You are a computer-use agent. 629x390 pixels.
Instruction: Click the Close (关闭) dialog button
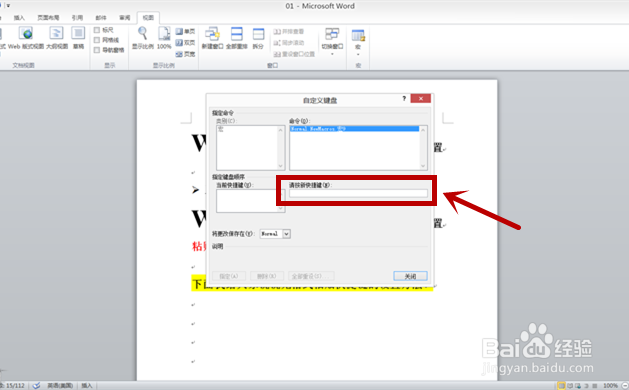(x=410, y=276)
